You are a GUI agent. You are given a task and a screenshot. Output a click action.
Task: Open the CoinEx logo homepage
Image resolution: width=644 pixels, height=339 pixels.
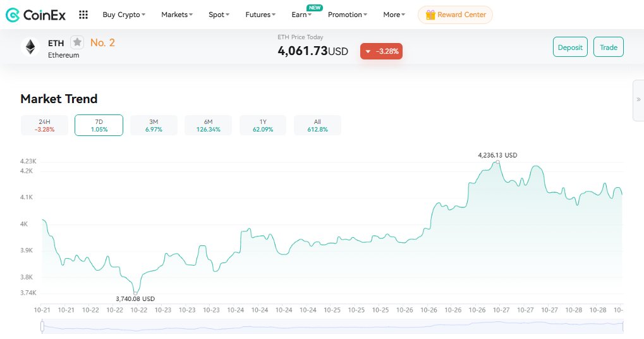pos(35,15)
